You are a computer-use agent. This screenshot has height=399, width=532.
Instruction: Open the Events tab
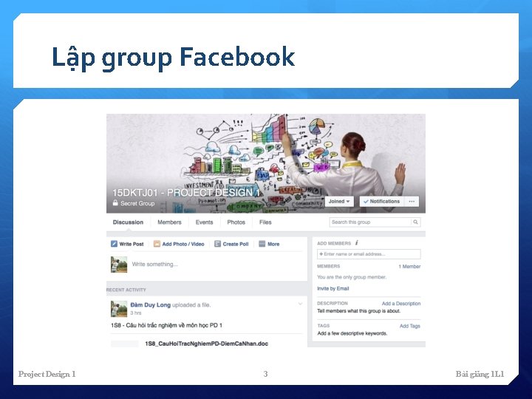coord(204,222)
